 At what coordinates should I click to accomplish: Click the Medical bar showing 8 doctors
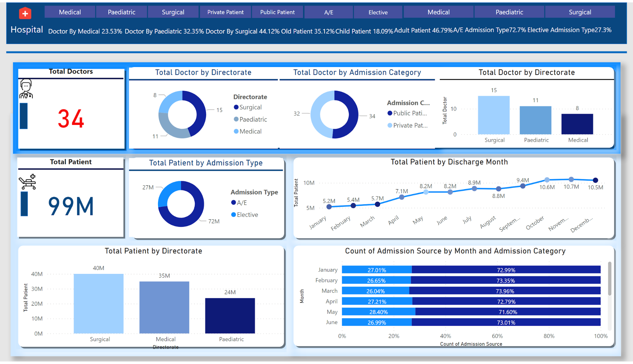(x=577, y=124)
